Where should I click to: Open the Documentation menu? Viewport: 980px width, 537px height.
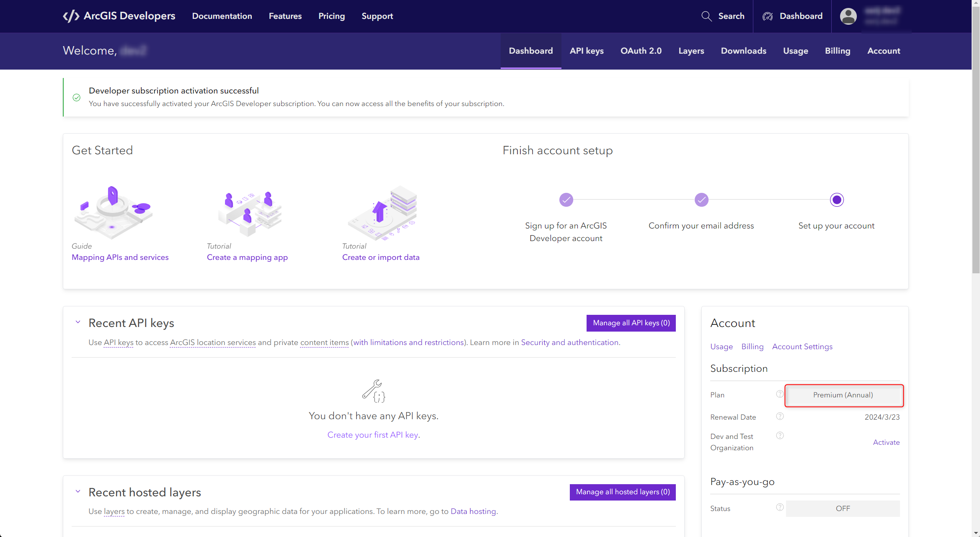222,16
